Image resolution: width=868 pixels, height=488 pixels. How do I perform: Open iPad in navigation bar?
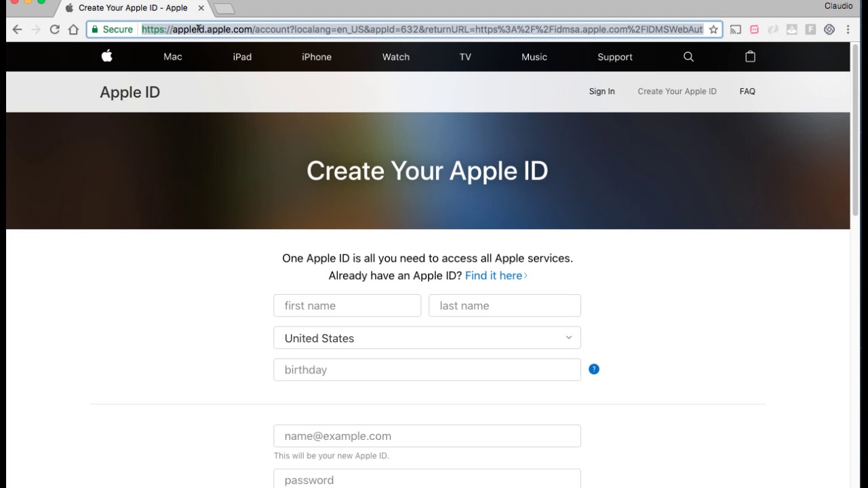click(x=242, y=57)
